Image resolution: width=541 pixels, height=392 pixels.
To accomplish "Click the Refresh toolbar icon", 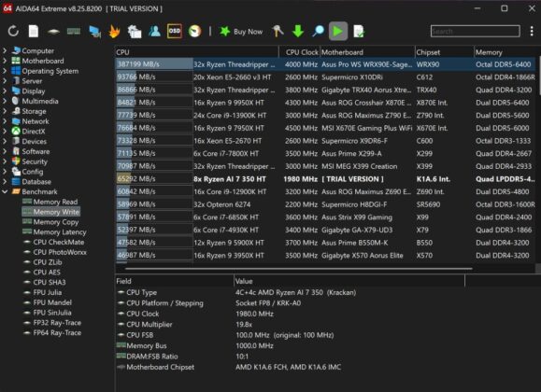I will pos(13,32).
